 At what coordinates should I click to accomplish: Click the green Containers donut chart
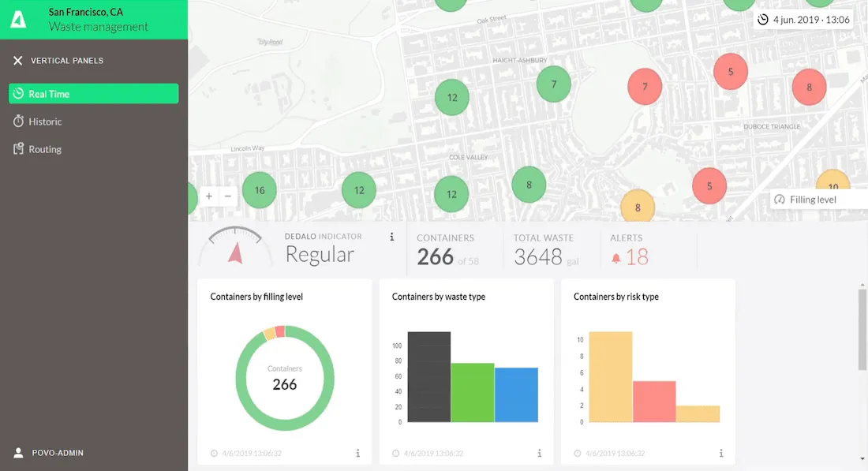(284, 379)
